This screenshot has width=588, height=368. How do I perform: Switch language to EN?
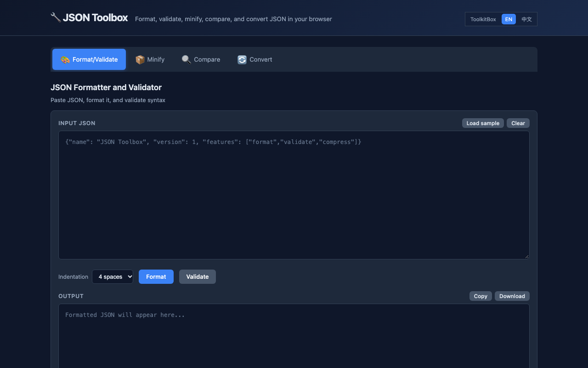pyautogui.click(x=509, y=19)
